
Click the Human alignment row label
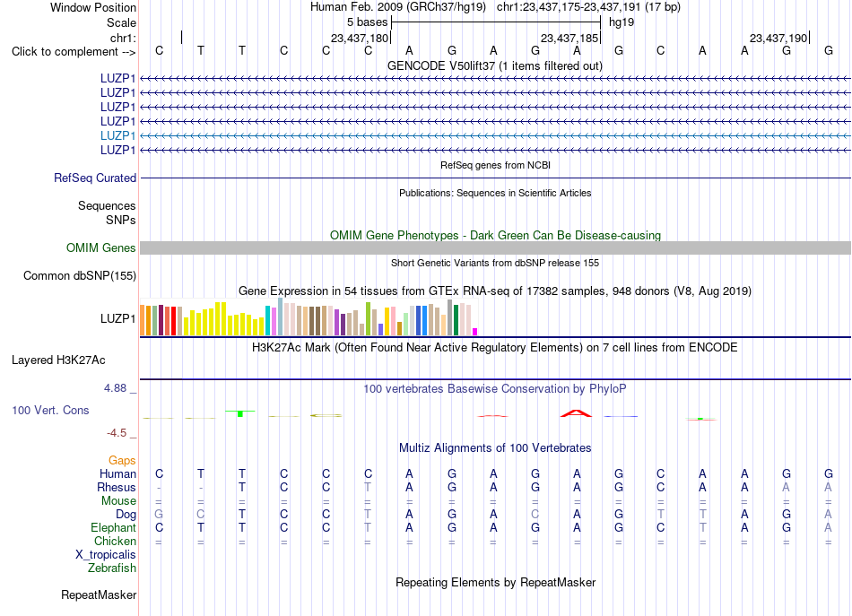(117, 473)
